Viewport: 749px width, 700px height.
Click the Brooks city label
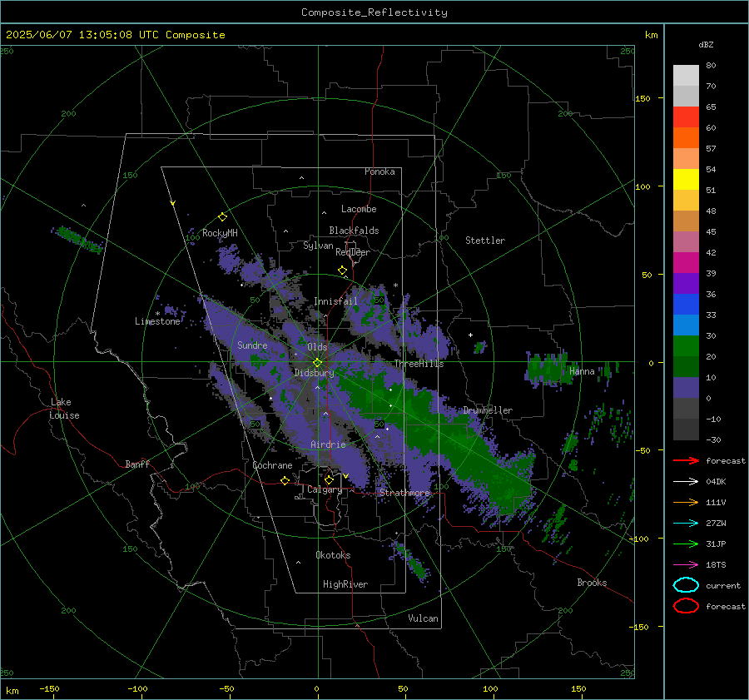pos(592,583)
